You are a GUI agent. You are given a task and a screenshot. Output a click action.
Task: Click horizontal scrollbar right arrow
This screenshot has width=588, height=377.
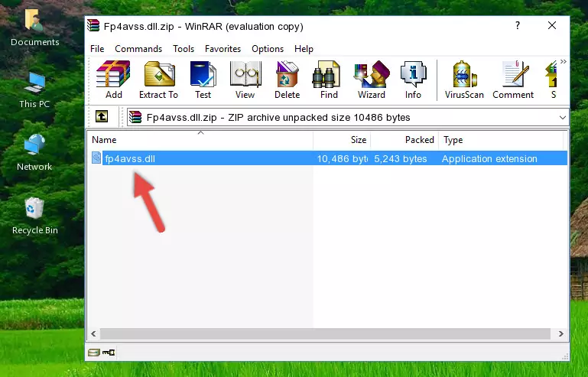click(561, 333)
